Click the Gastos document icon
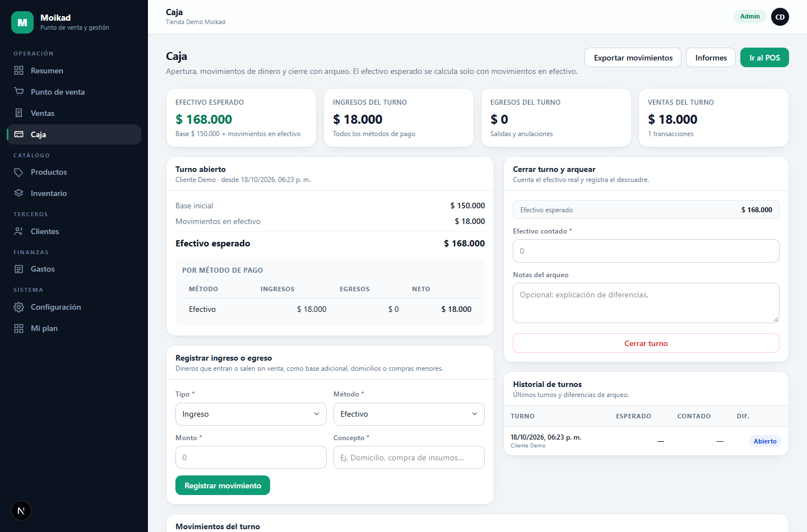The width and height of the screenshot is (807, 532). [x=19, y=269]
